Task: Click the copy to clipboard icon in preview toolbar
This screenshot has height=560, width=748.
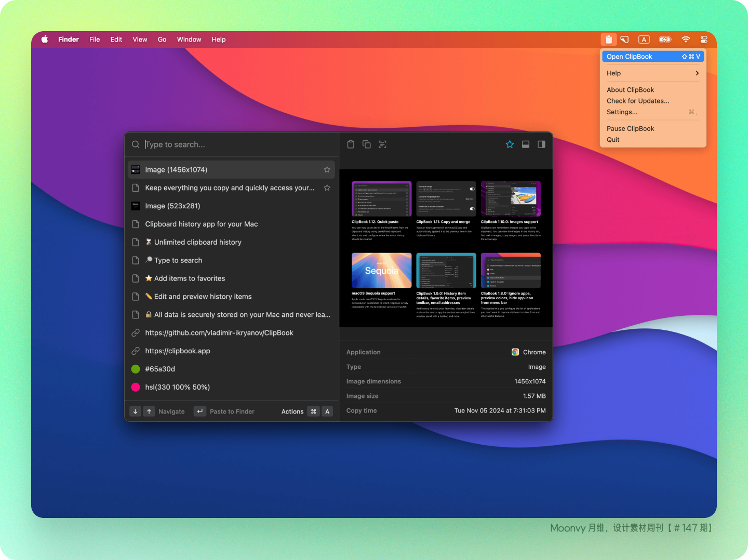Action: [x=367, y=144]
